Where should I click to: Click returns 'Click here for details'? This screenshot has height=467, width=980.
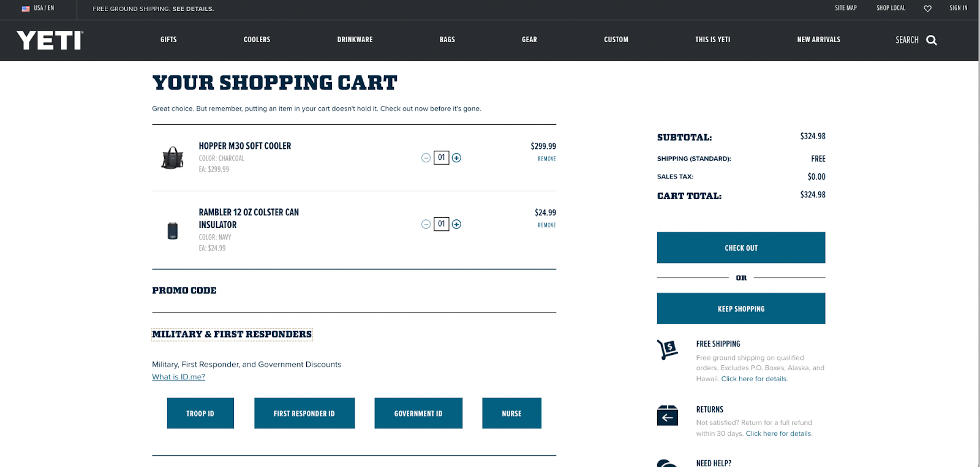(778, 433)
